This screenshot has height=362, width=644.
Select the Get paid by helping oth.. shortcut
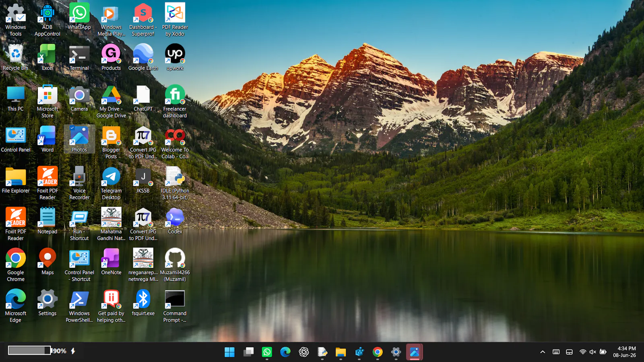tap(111, 306)
